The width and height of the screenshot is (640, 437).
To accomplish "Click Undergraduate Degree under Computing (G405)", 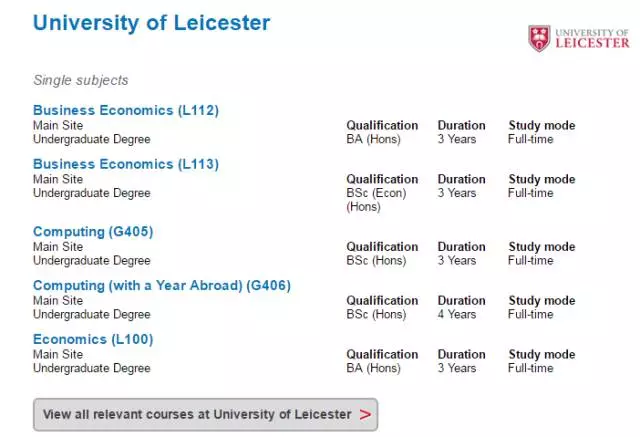I will point(92,261).
